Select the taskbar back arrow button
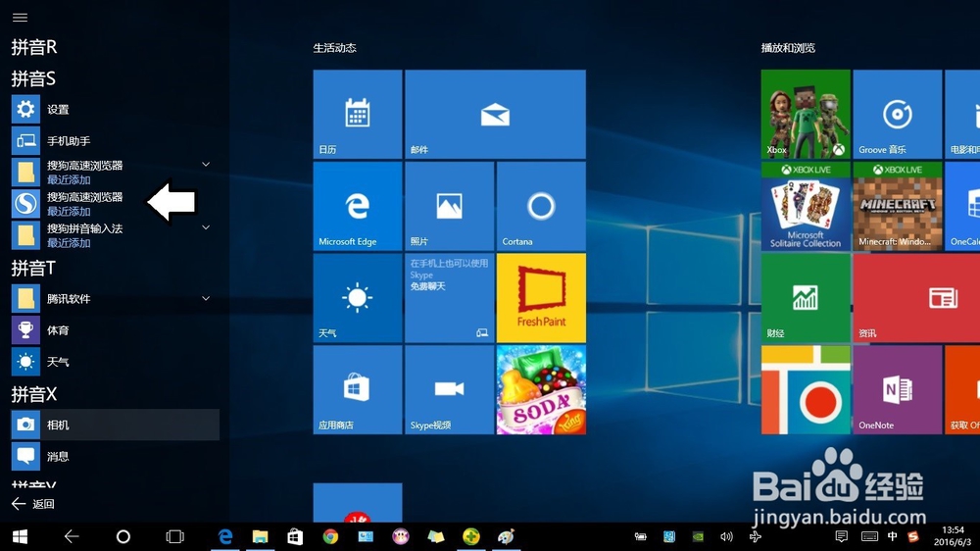Image resolution: width=980 pixels, height=551 pixels. (72, 536)
